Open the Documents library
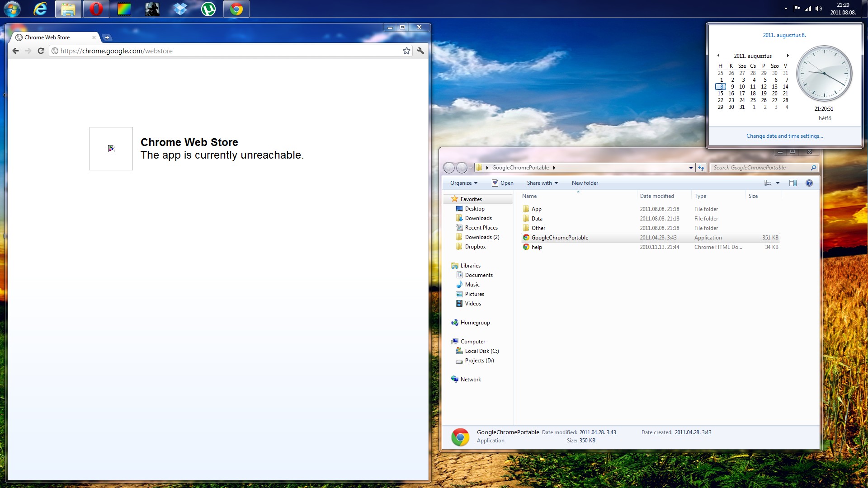868x488 pixels. point(479,275)
